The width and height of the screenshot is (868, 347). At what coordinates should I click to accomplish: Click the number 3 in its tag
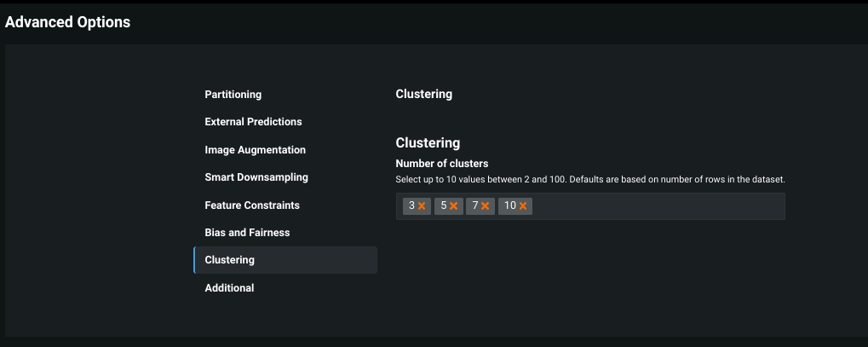[x=411, y=206]
